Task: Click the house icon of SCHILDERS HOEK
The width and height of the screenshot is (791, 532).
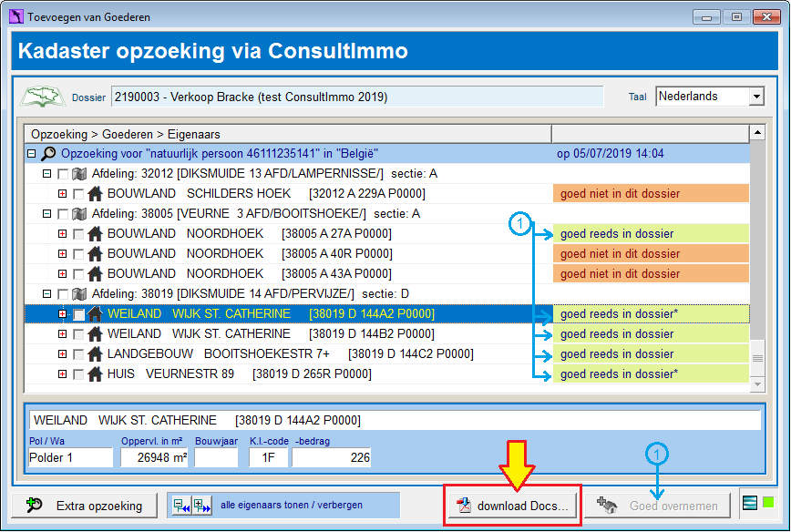Action: 95,194
